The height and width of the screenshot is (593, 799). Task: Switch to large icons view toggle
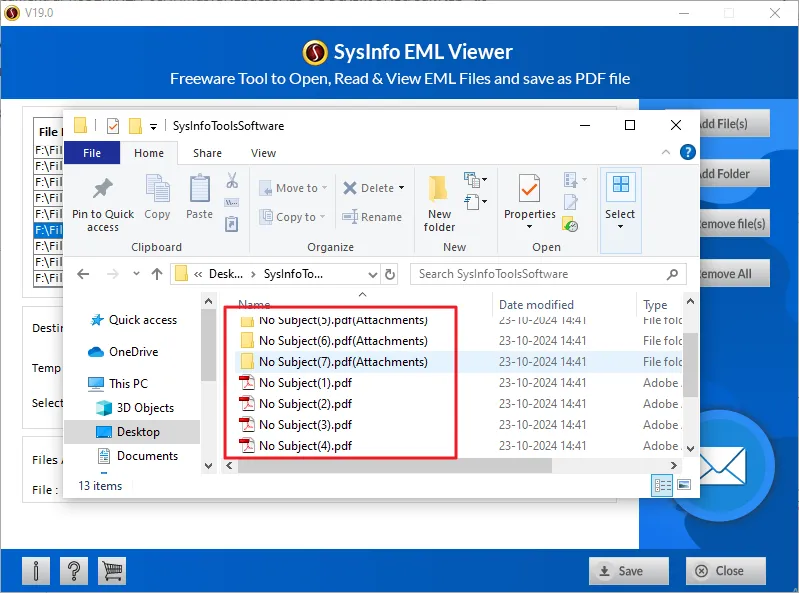click(x=684, y=486)
